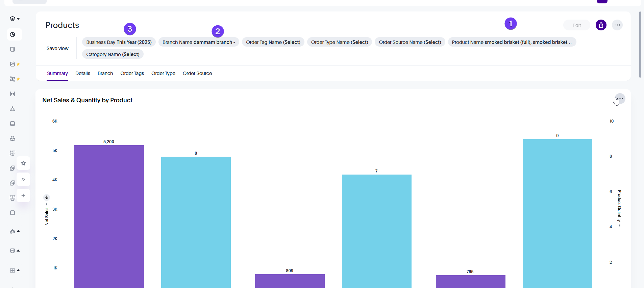This screenshot has height=288, width=644.
Task: Open the pie chart reports sidebar icon
Action: [x=13, y=34]
